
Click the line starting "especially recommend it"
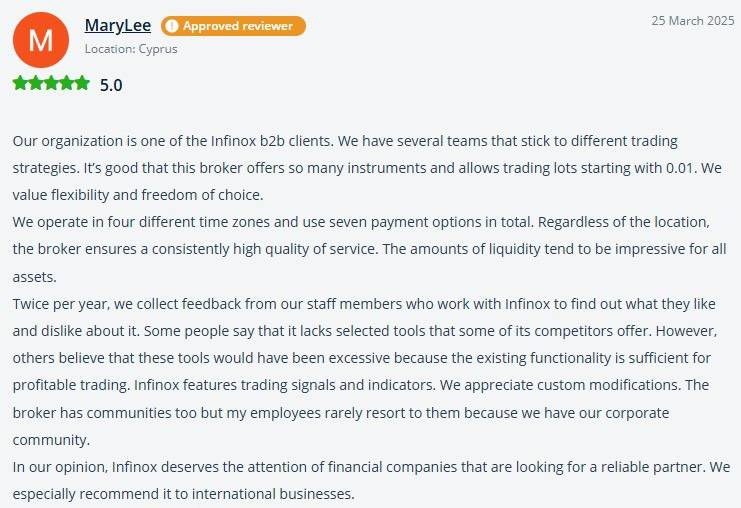tap(184, 494)
